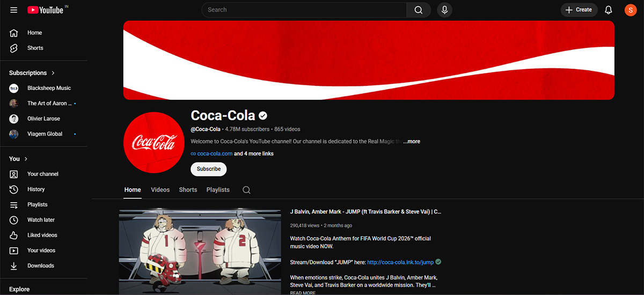Open the account avatar menu
This screenshot has width=644, height=295.
click(x=631, y=10)
